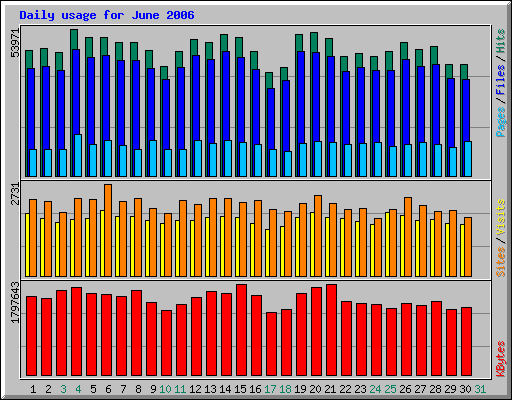Click green day label 3
512x400 pixels.
63,389
